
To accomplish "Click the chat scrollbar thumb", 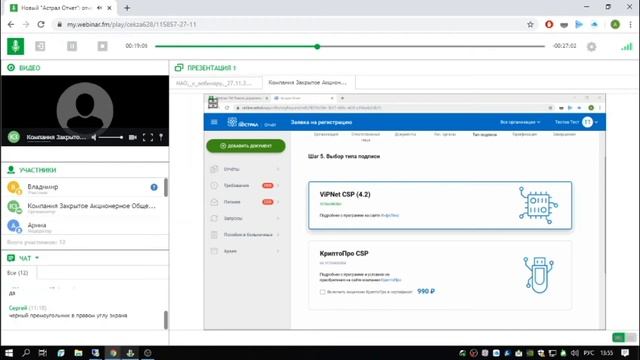I will pos(166,320).
